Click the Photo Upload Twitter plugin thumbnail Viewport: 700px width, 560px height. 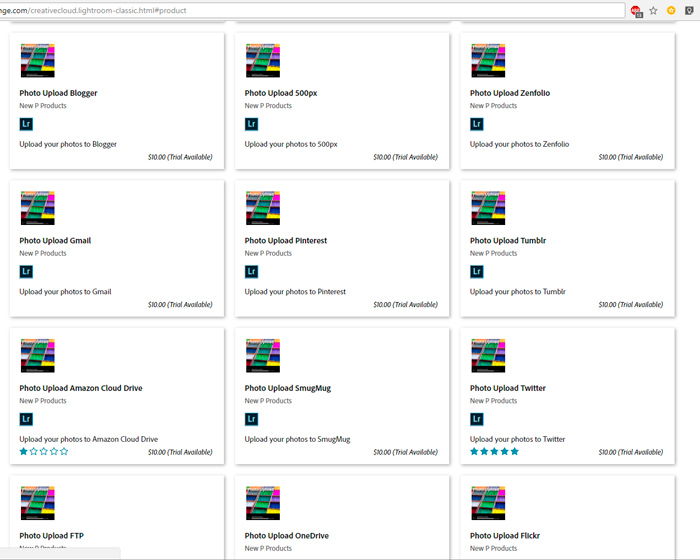pos(488,355)
